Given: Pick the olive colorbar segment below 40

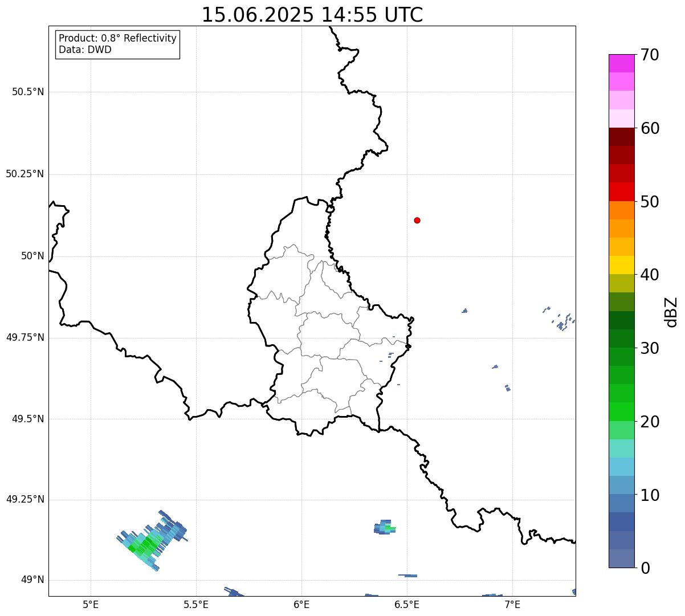Looking at the screenshot, I should pos(621,283).
